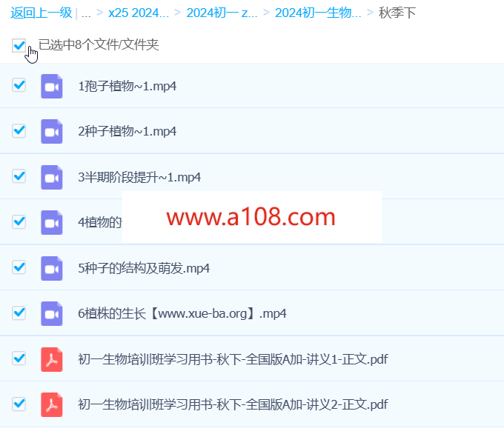Open file 5种子的结构及萌发.mp4

[x=144, y=268]
